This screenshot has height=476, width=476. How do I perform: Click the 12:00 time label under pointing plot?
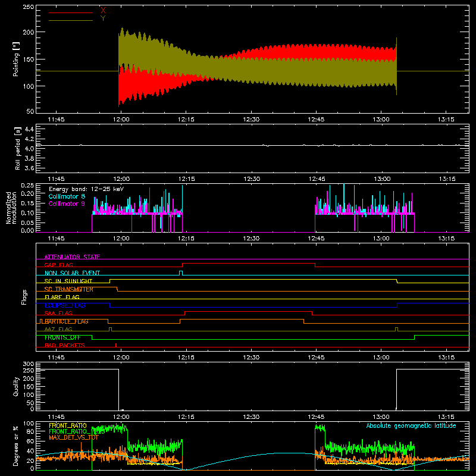coord(121,120)
